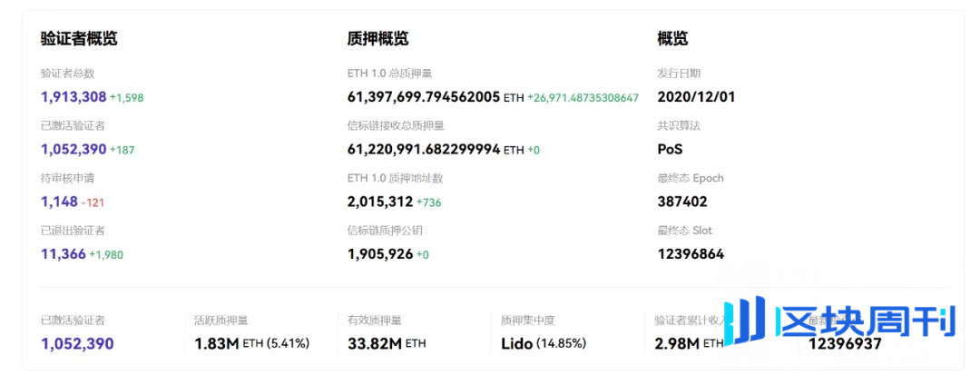
Task: Click the 质押概览 section heading
Action: click(x=378, y=39)
